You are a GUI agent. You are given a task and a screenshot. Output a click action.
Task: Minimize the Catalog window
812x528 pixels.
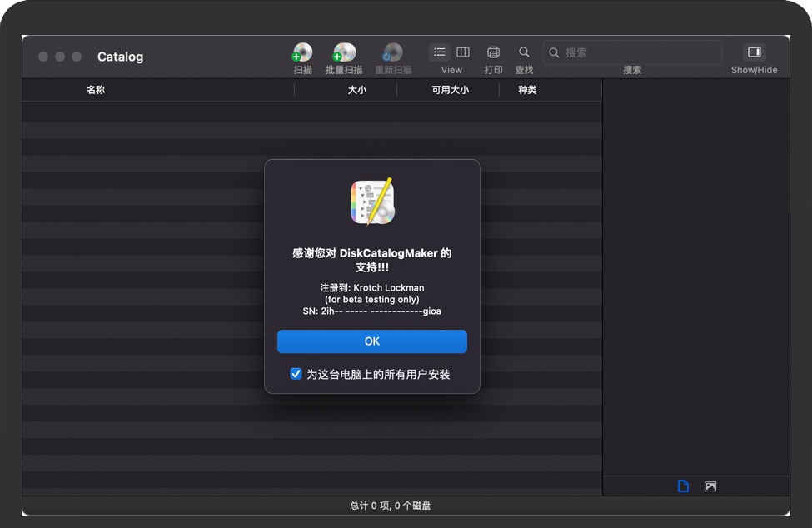pyautogui.click(x=60, y=57)
